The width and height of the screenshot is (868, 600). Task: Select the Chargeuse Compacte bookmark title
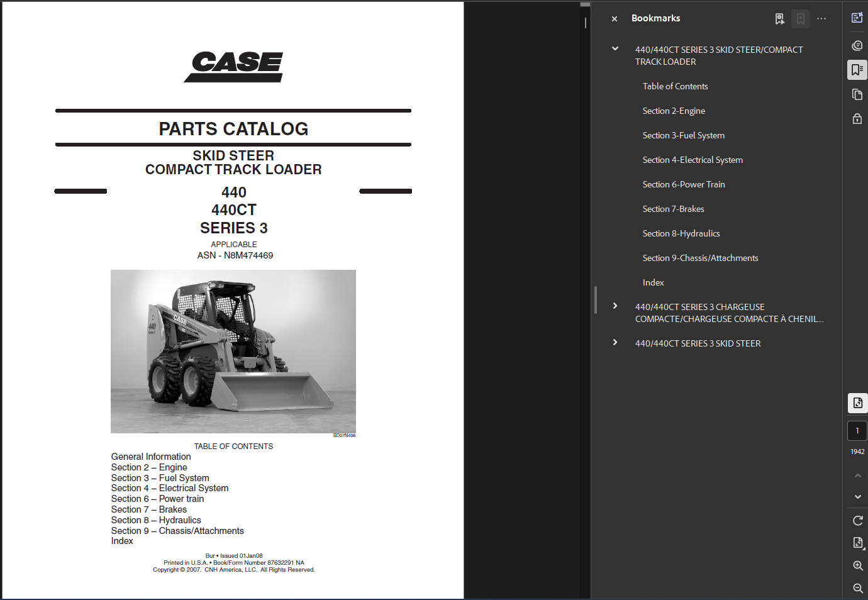[x=729, y=313]
